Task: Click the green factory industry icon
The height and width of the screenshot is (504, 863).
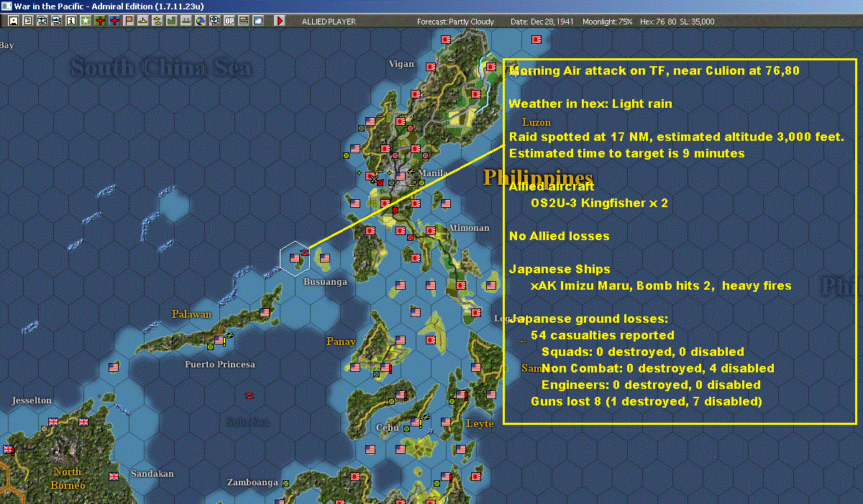Action: pyautogui.click(x=172, y=21)
